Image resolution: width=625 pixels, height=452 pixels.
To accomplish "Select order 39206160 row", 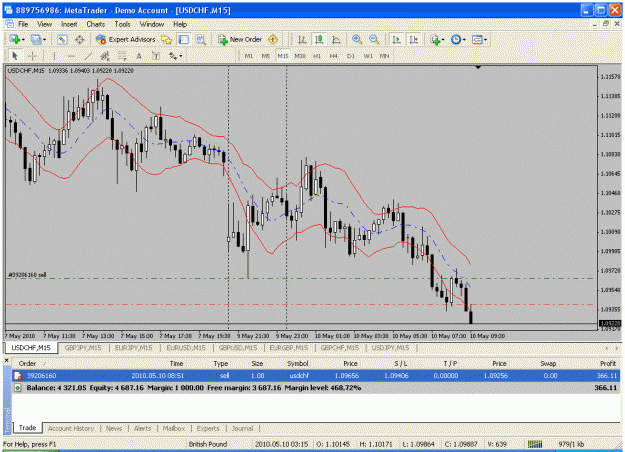I will pyautogui.click(x=316, y=376).
